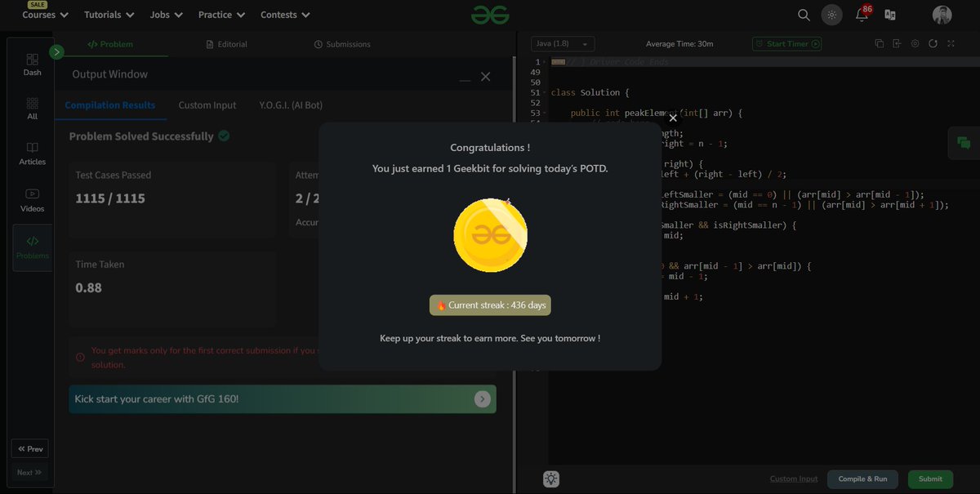Select the Custom Input tab
Viewport: 980px width, 494px height.
207,105
